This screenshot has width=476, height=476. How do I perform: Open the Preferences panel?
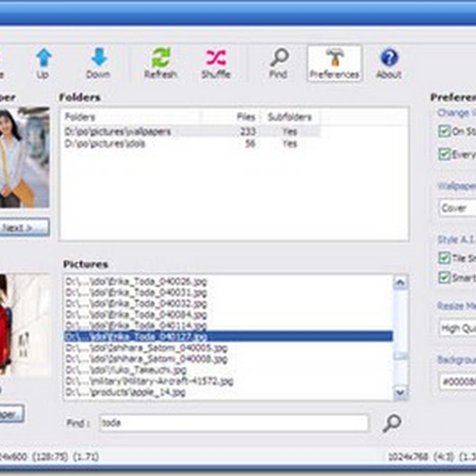point(334,64)
